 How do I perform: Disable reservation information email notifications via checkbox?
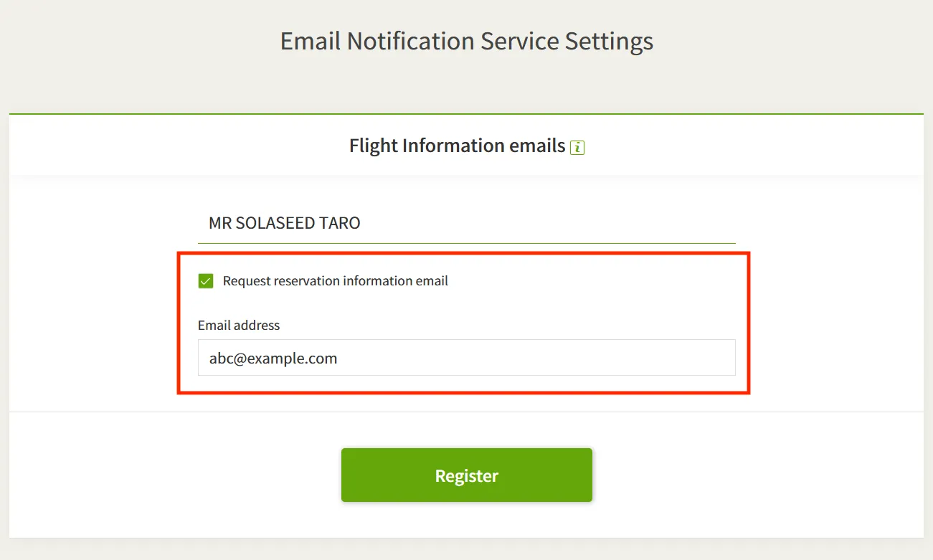(x=206, y=281)
